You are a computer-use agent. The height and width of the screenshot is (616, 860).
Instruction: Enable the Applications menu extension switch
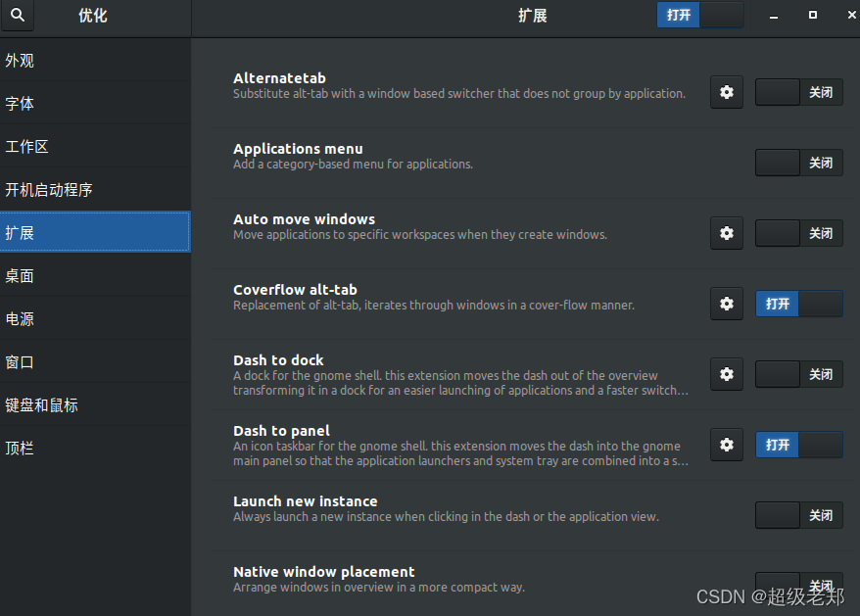798,163
